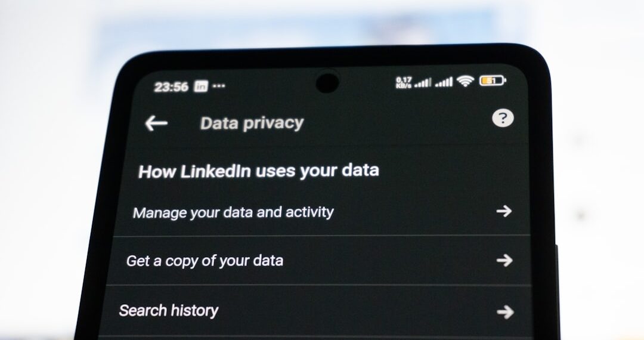Tap the How LinkedIn uses your data heading
The width and height of the screenshot is (644, 340).
[258, 171]
